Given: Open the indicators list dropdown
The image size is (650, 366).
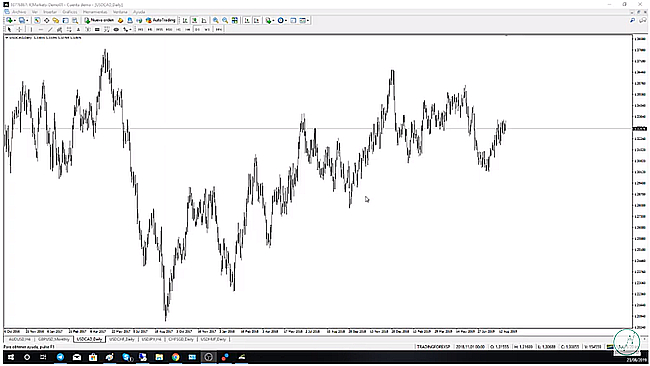Looking at the screenshot, I should tap(273, 20).
